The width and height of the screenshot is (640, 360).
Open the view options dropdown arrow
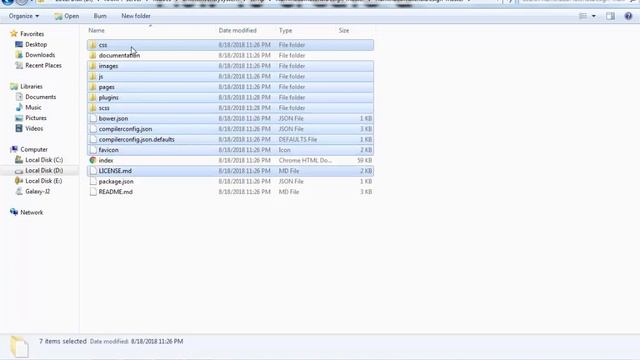pos(593,16)
